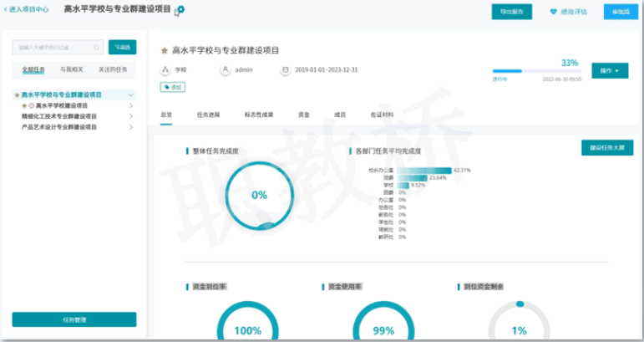
Task: Click the 33% project progress bar
Action: (537, 71)
